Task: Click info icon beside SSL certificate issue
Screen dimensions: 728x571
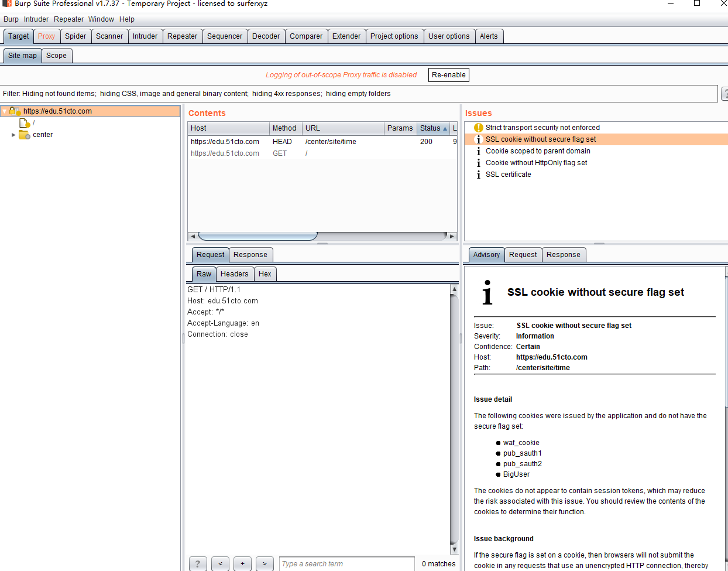Action: tap(479, 175)
